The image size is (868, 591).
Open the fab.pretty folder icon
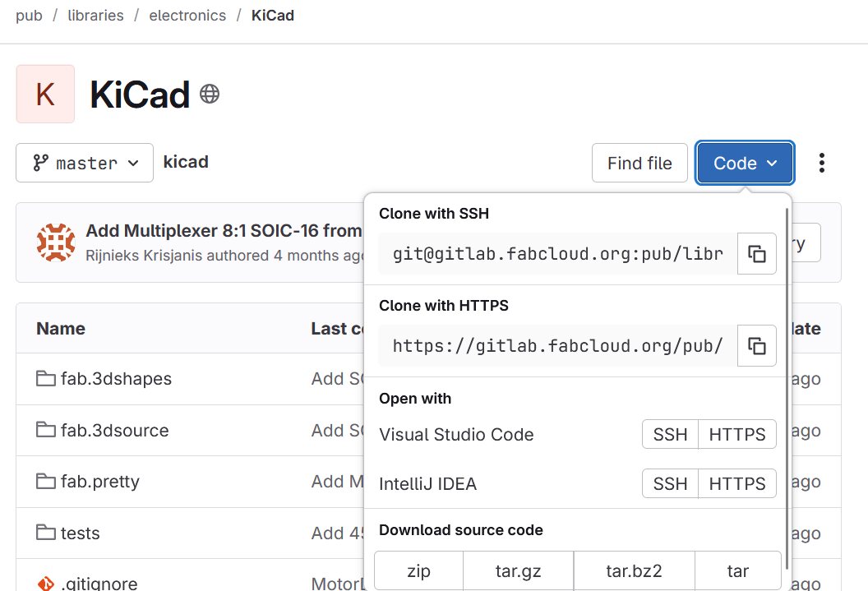45,482
